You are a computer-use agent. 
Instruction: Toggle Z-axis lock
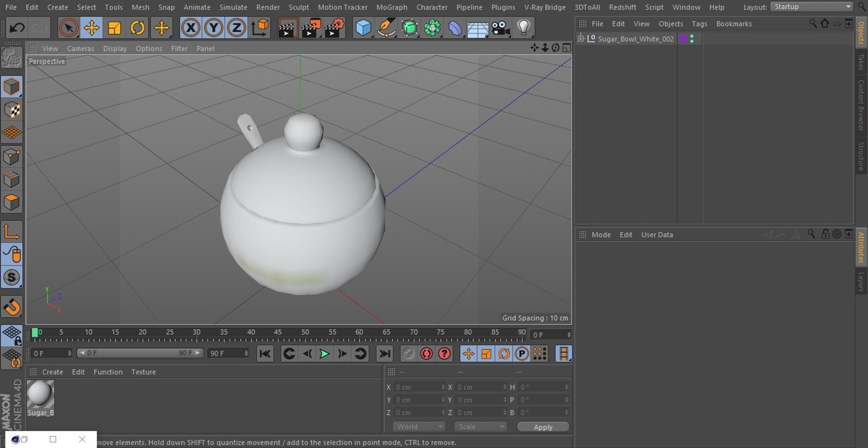[236, 28]
